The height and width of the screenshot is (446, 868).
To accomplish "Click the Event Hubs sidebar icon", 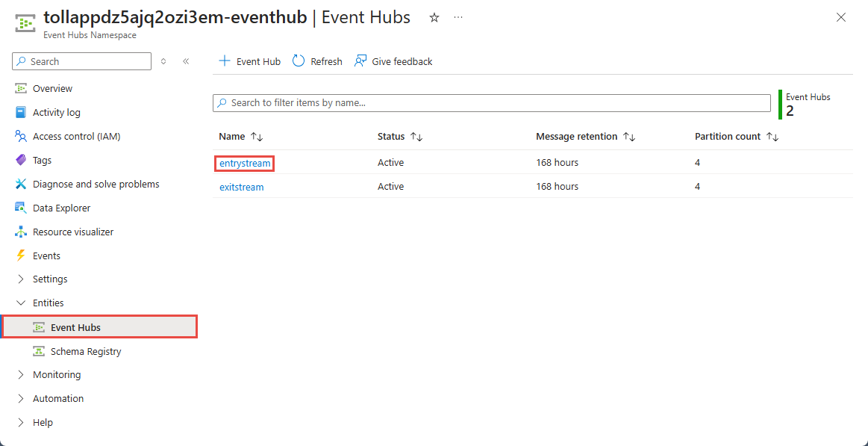I will (x=39, y=327).
